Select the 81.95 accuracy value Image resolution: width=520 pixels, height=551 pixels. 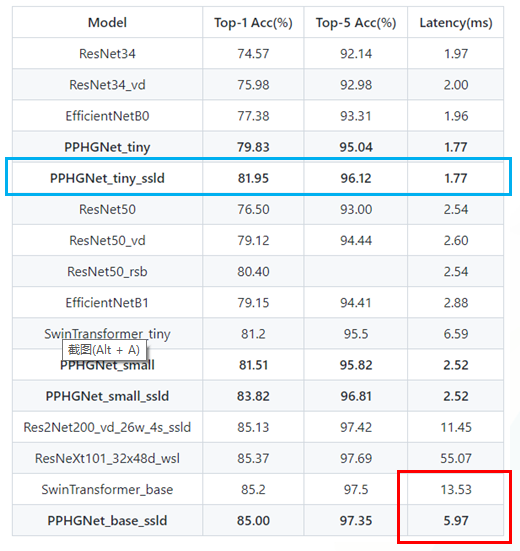point(253,179)
